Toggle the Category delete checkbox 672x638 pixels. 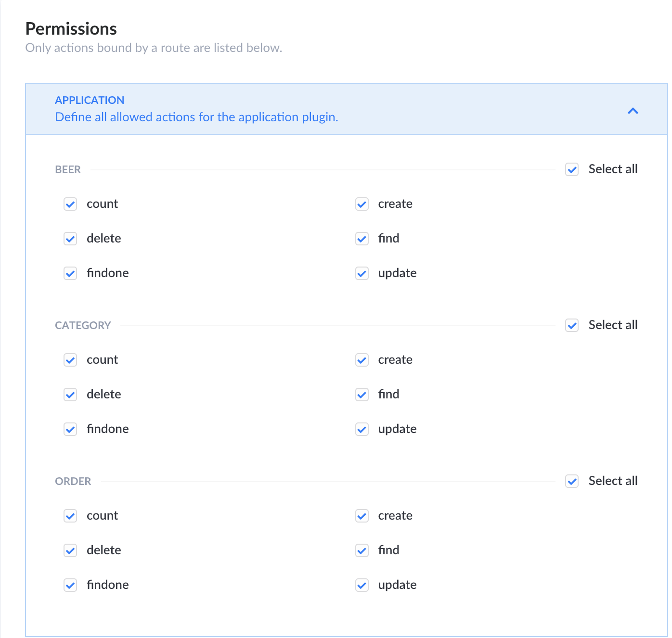70,395
